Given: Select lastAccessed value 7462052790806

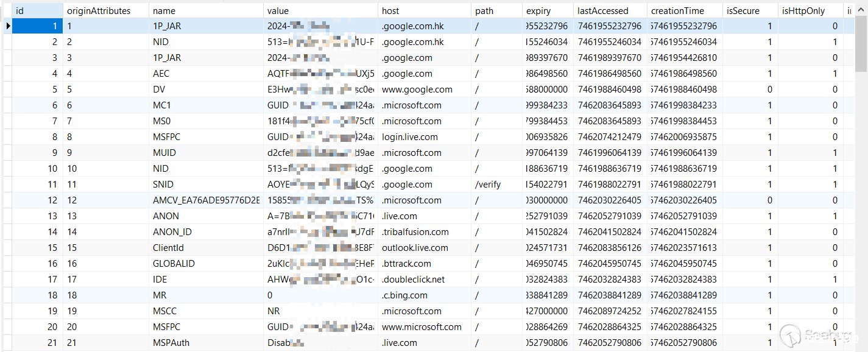Looking at the screenshot, I should click(610, 343).
